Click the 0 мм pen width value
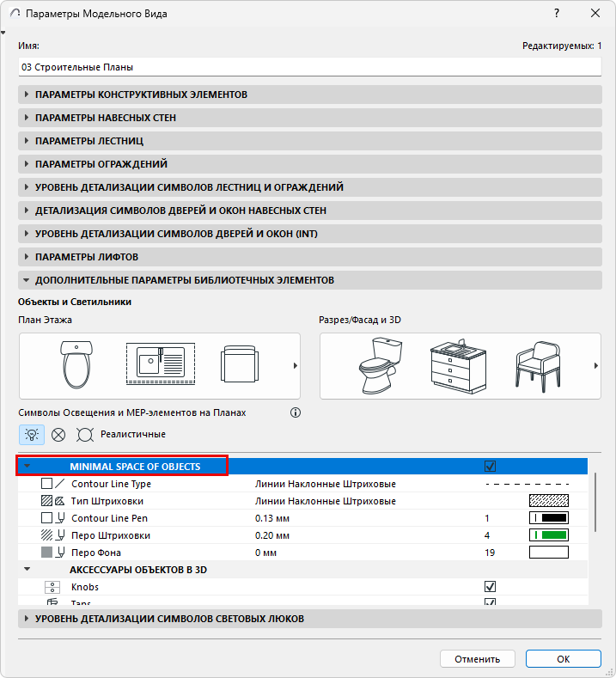This screenshot has height=678, width=616. [265, 553]
